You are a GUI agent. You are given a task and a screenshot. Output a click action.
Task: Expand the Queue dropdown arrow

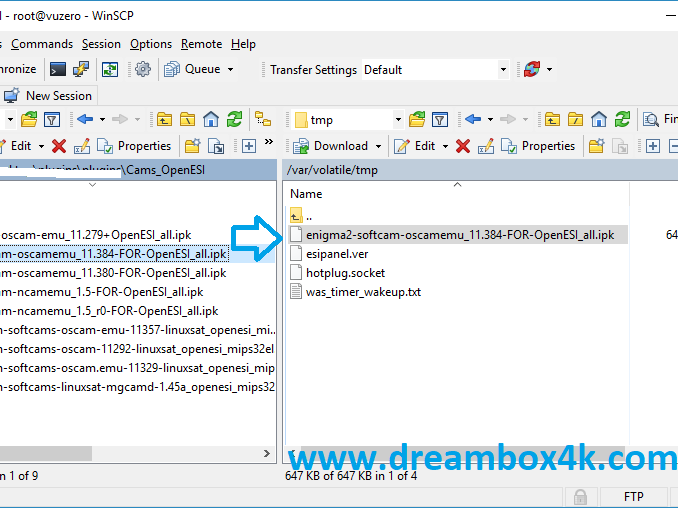(230, 69)
